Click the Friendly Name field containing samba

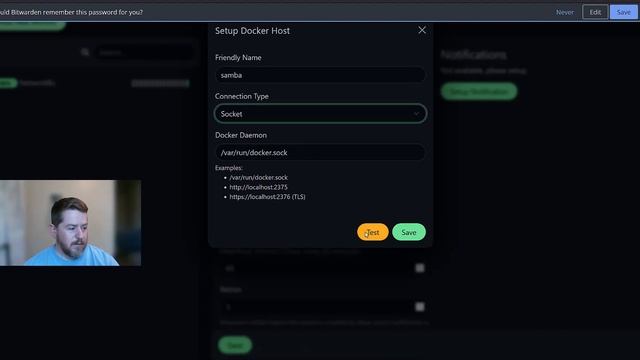click(320, 75)
